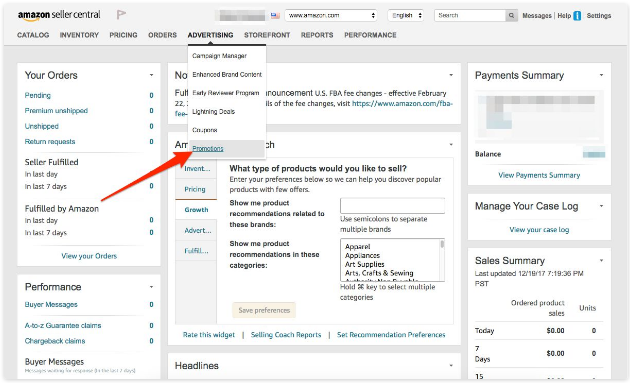Open Chargeback claims link
This screenshot has width=630, height=383.
[x=55, y=341]
